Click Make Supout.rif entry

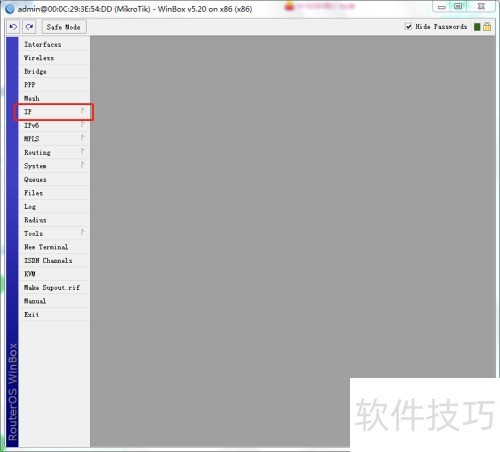54,287
